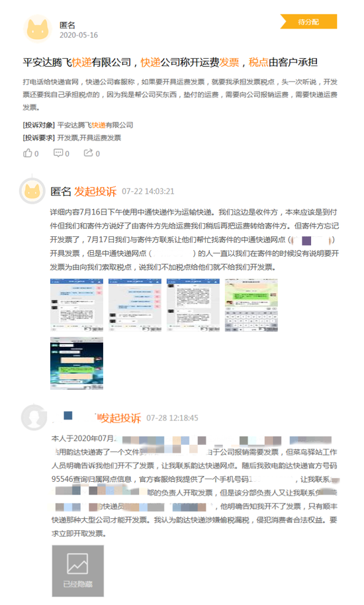The image size is (364, 605).
Task: Click the hidden image placeholder 已经隐藏
Action: (78, 571)
